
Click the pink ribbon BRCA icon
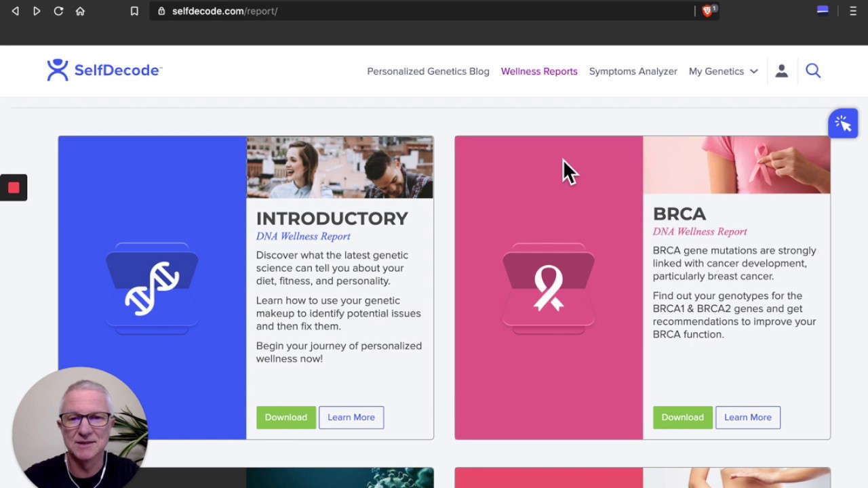(x=549, y=288)
